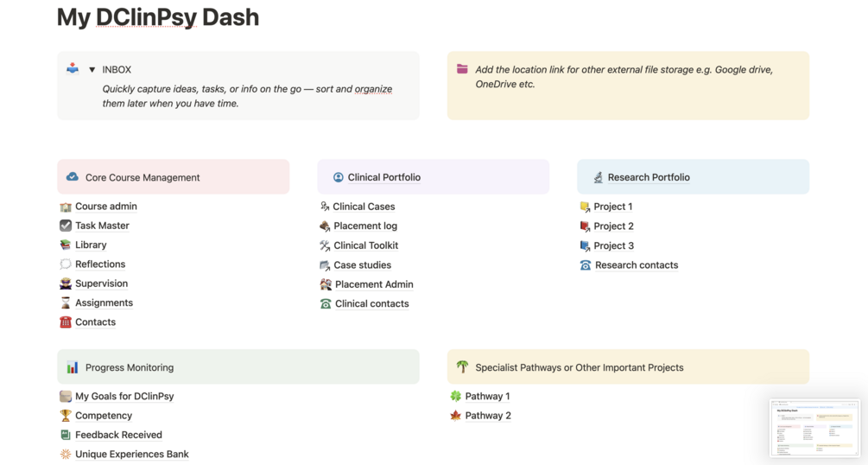Click the dashboard preview thumbnail
This screenshot has width=868, height=465.
(x=814, y=427)
